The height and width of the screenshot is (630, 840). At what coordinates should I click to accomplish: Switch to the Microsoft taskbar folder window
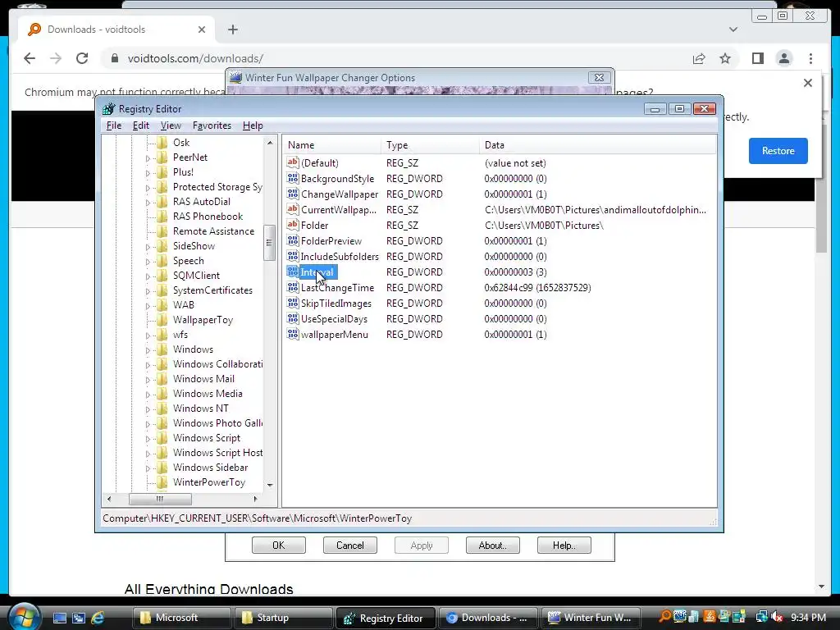tap(181, 618)
